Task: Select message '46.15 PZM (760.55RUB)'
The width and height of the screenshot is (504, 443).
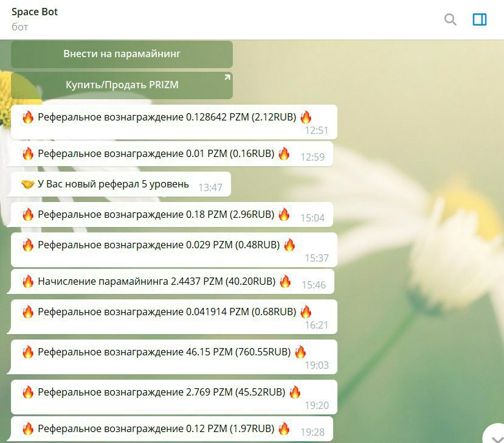Action: click(x=174, y=357)
